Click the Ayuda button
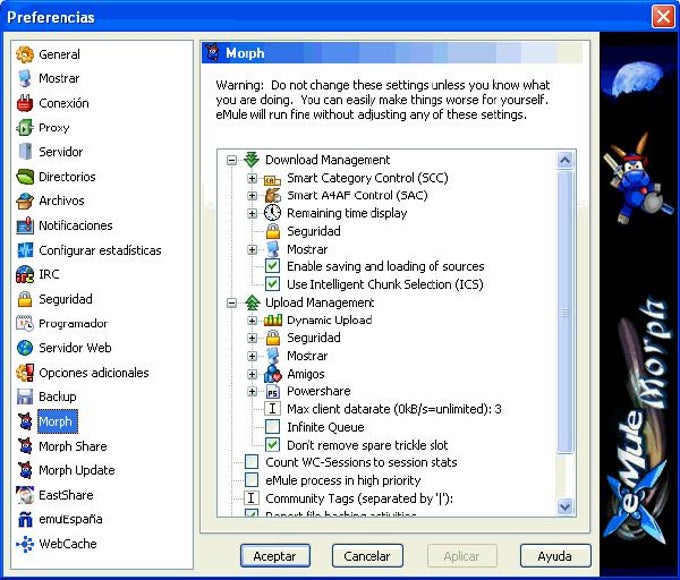This screenshot has height=580, width=680. (555, 556)
